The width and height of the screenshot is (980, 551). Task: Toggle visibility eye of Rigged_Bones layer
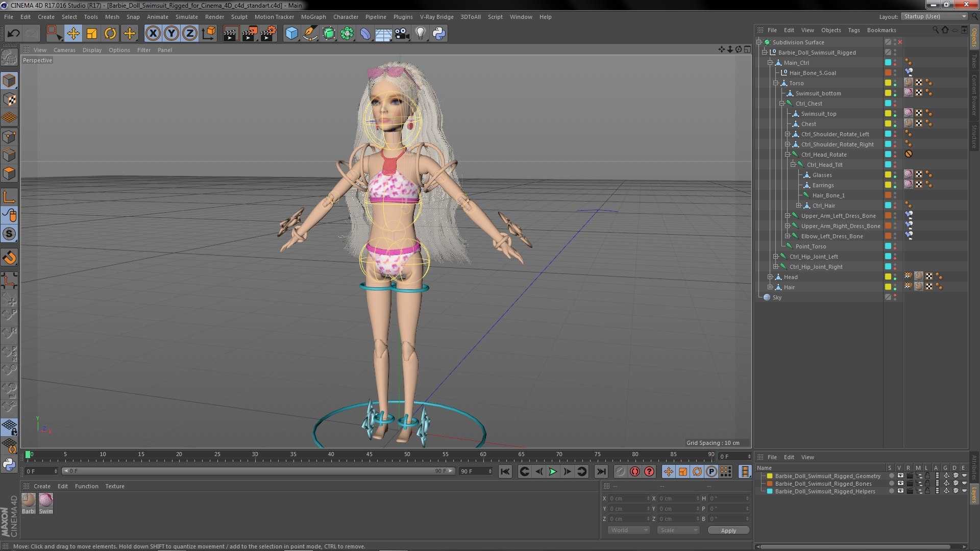click(900, 484)
